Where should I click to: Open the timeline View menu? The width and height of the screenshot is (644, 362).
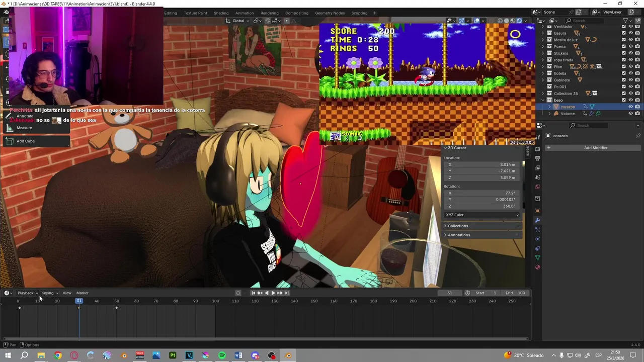click(67, 293)
